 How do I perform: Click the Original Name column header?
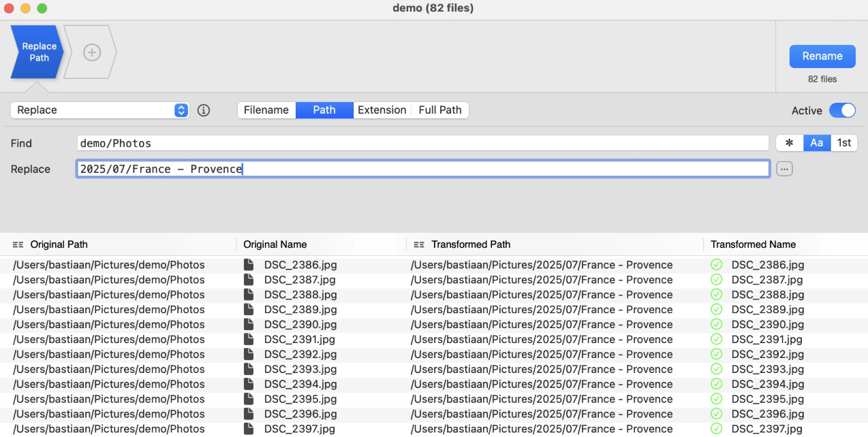click(x=275, y=244)
